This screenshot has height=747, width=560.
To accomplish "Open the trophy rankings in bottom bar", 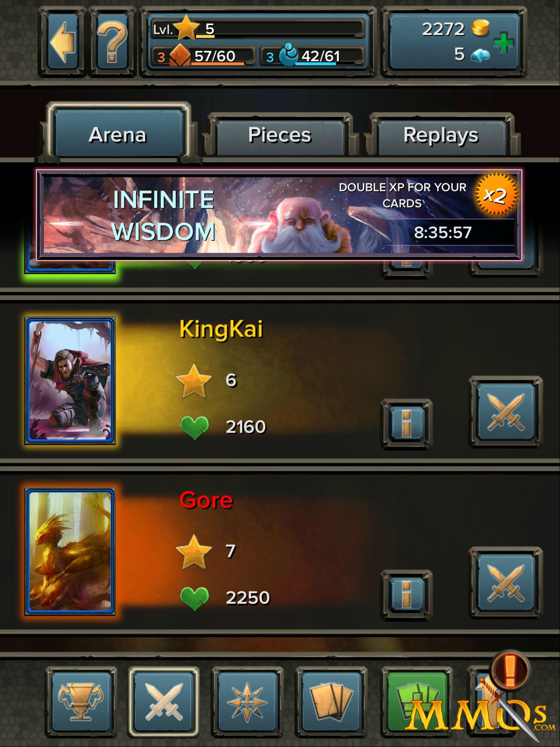I will coord(81,702).
